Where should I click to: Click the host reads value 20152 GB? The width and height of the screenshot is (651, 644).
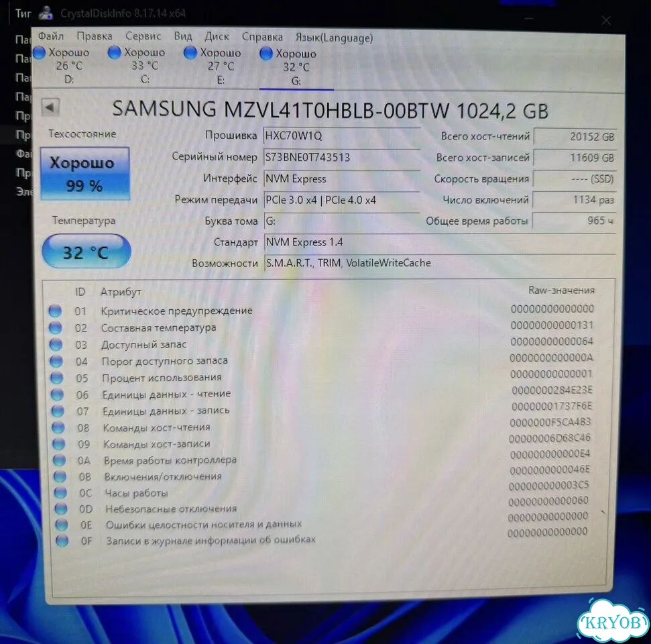point(575,137)
